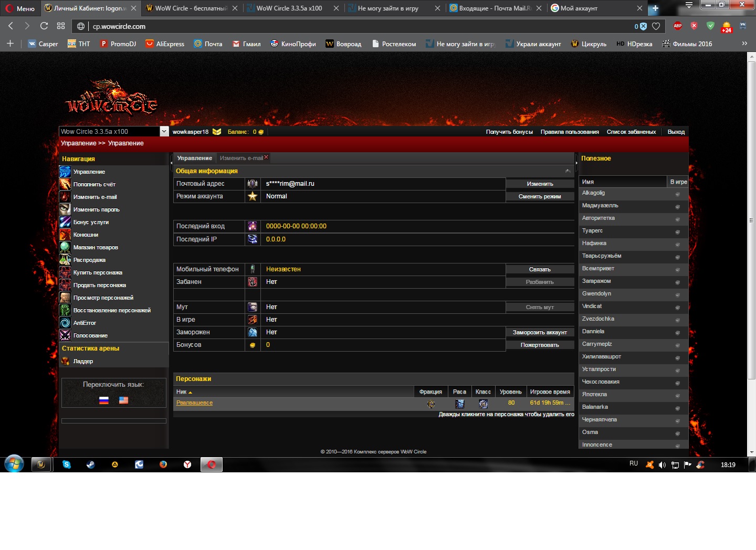
Task: Click the Магазин товаров icon
Action: (65, 247)
